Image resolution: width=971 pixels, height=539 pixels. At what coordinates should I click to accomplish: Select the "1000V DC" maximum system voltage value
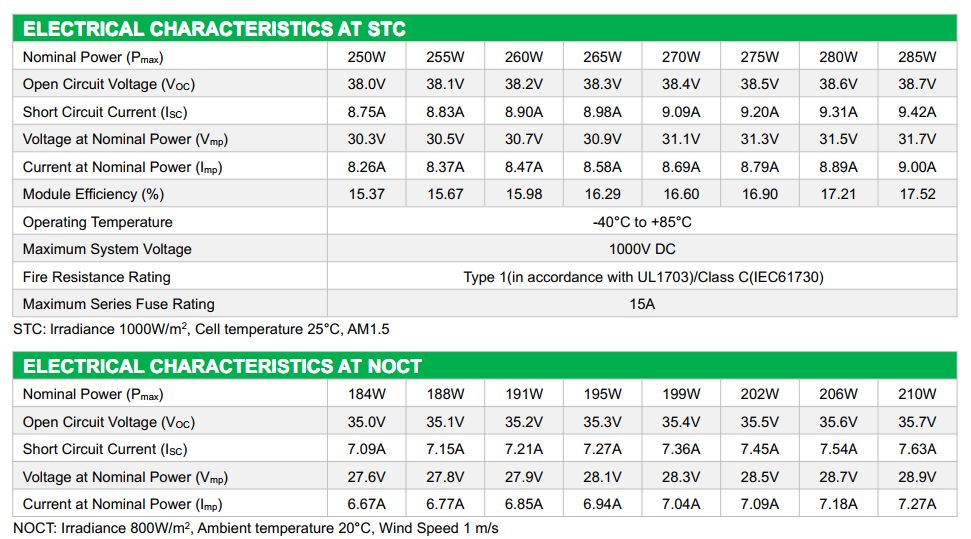(642, 249)
